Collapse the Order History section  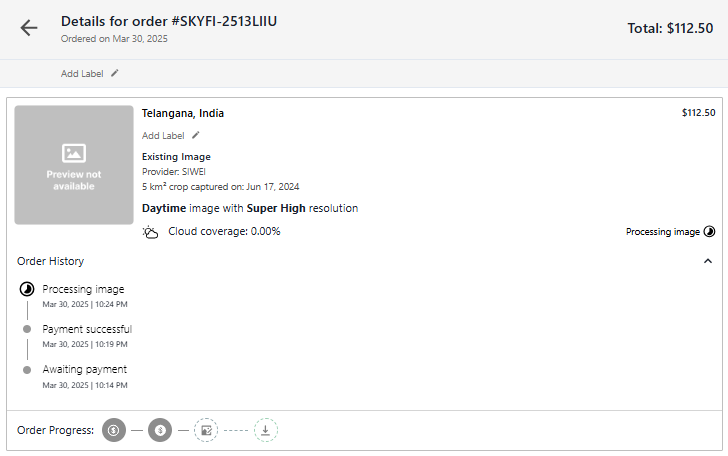(x=708, y=261)
